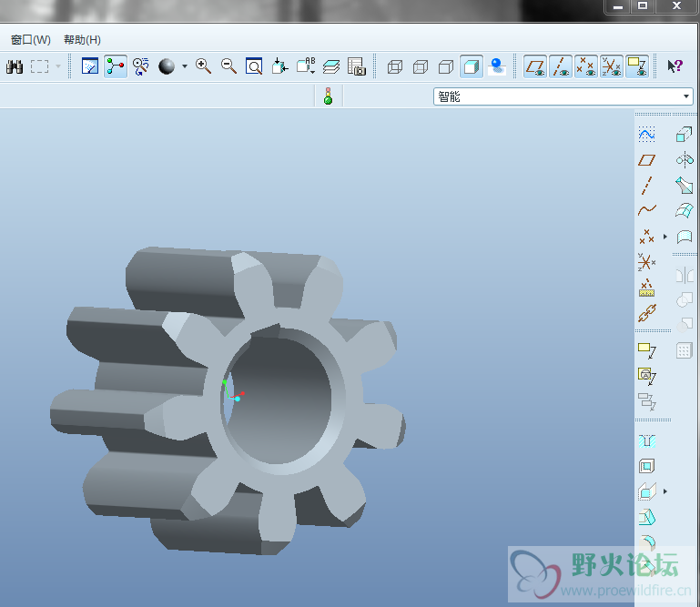Viewport: 700px width, 607px height.
Task: Maximize the application window
Action: point(643,5)
